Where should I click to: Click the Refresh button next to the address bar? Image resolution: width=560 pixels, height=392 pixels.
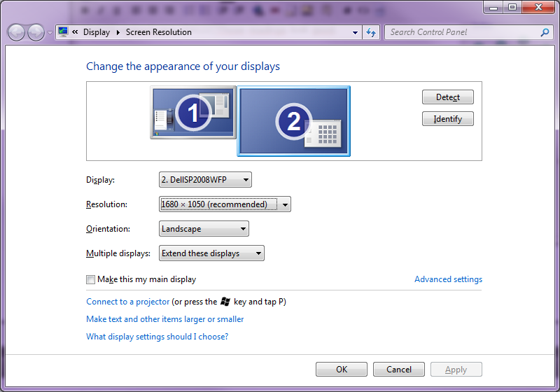pos(371,32)
